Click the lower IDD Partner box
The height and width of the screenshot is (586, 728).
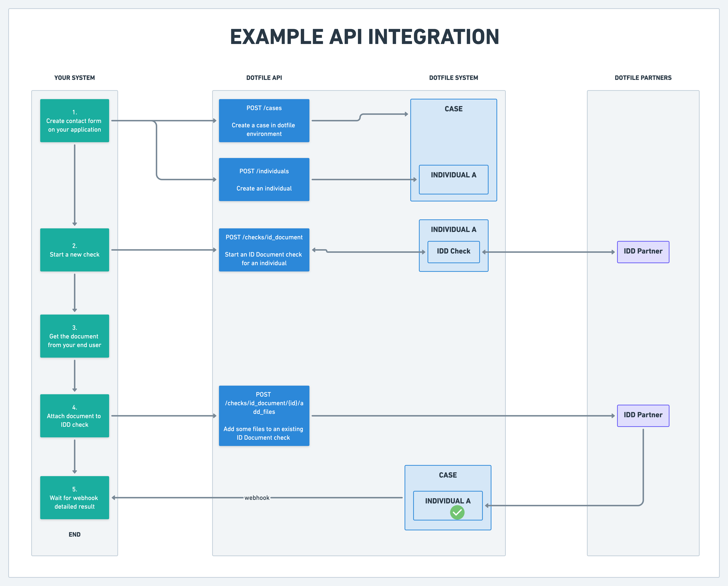click(643, 415)
